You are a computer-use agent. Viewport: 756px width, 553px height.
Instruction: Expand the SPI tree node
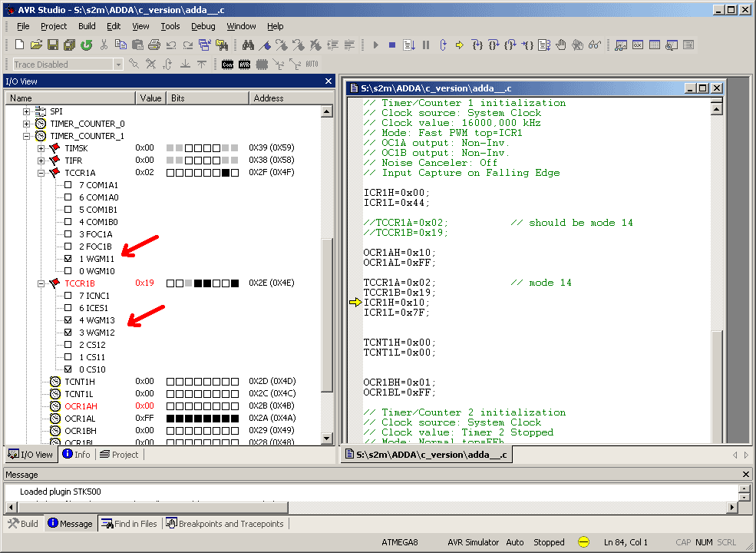[27, 111]
